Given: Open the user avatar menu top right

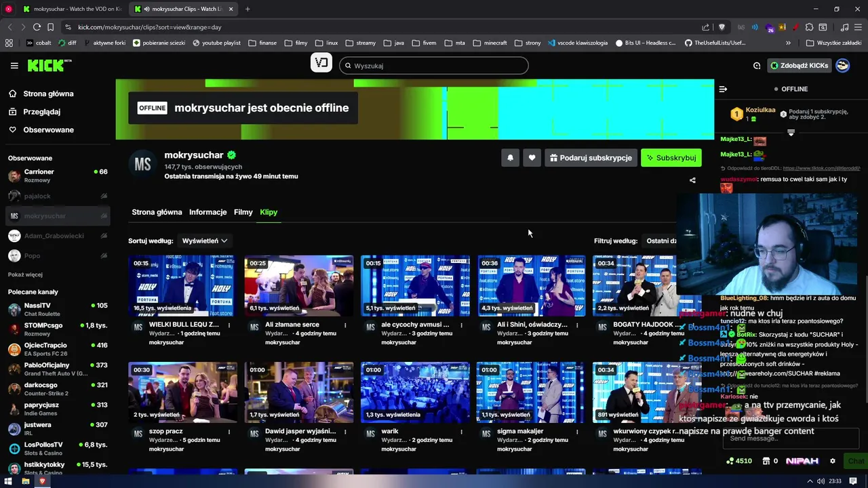Looking at the screenshot, I should click(842, 66).
